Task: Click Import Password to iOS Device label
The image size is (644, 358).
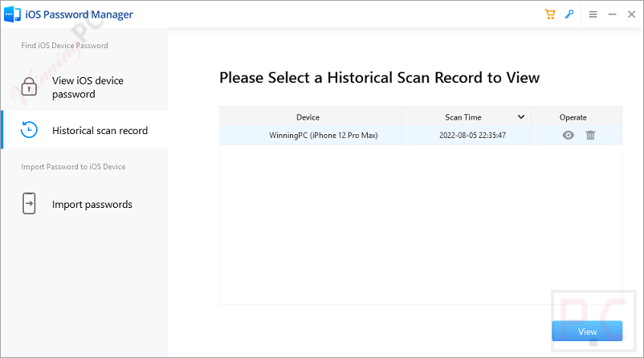Action: click(73, 167)
